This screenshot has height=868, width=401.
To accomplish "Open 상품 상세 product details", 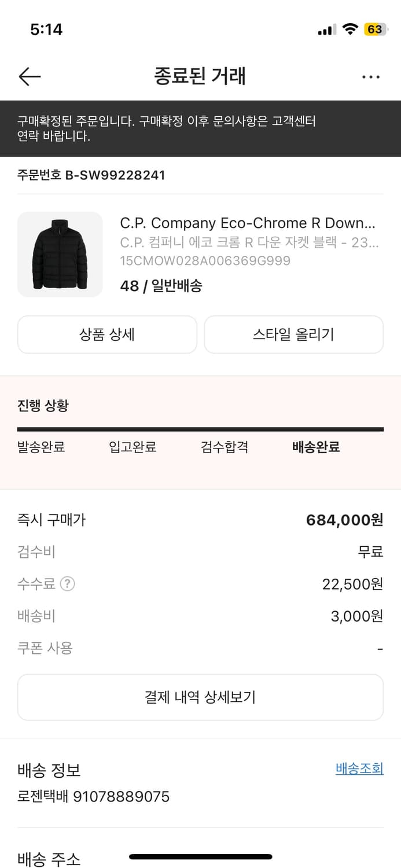I will click(x=107, y=334).
